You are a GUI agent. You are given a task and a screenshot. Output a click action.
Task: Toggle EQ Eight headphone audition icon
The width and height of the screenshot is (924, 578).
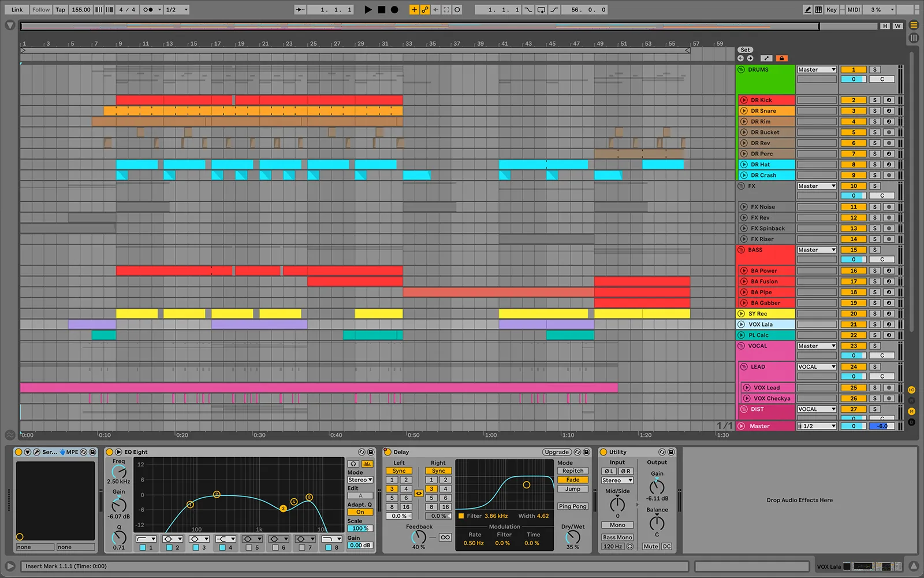pyautogui.click(x=353, y=464)
